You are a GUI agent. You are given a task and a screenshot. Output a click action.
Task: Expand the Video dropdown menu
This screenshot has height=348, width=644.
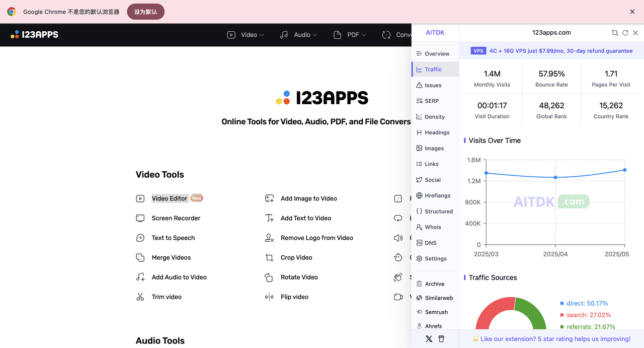tap(246, 35)
